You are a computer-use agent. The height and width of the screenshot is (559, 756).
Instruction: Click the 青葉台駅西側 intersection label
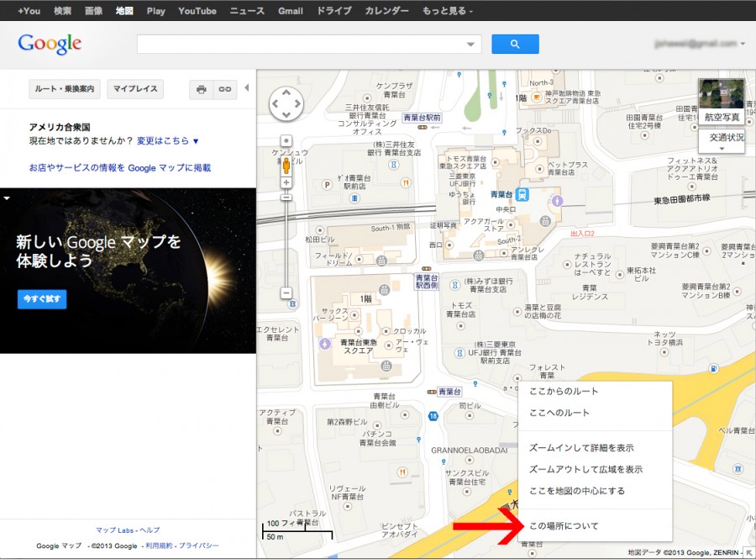tap(427, 282)
